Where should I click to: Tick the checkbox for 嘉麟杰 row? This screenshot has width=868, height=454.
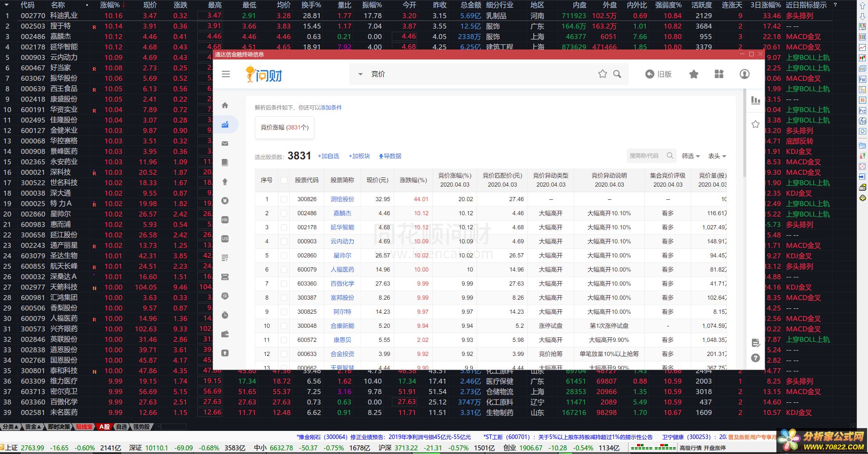point(284,213)
